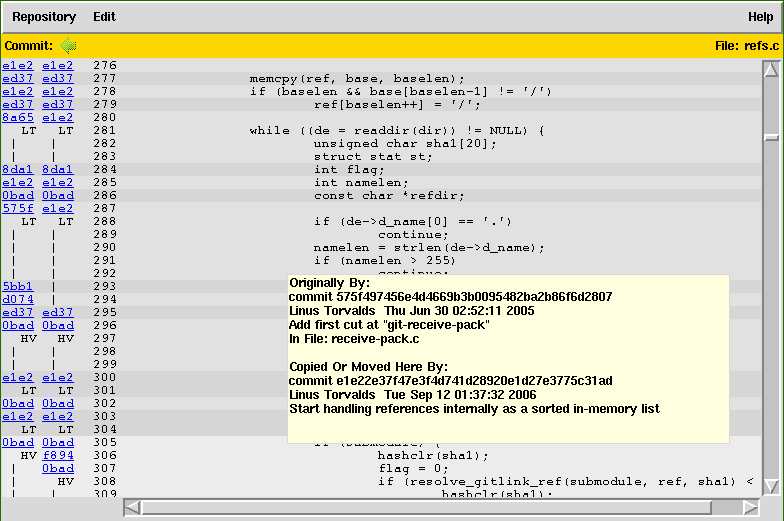
Task: Open the Help menu
Action: 760,17
